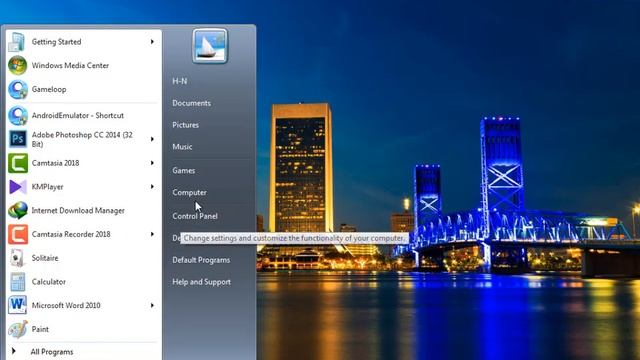
Task: Open the Camtasia 2018 icon
Action: point(18,163)
